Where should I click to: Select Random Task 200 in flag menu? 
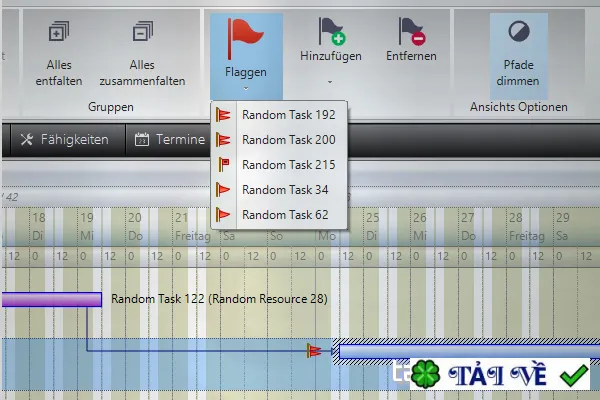click(279, 140)
